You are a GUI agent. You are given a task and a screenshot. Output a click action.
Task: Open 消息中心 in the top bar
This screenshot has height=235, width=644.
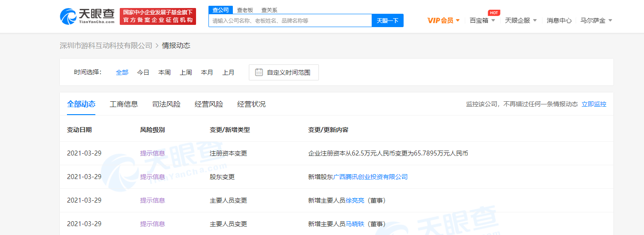(x=559, y=20)
